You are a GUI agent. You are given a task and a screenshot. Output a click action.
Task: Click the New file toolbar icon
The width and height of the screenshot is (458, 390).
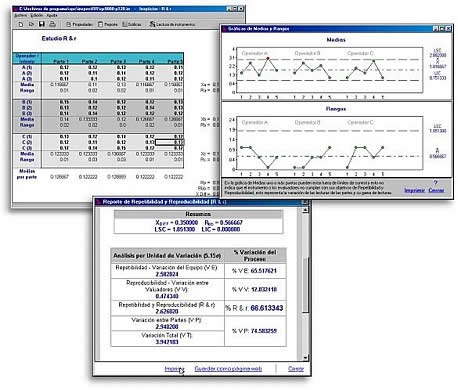pos(21,24)
